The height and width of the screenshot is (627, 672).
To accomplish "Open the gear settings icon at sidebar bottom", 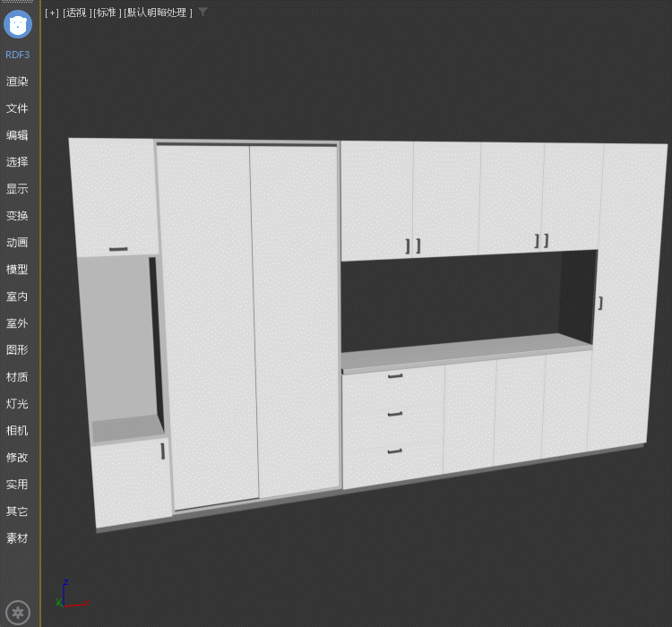I will click(18, 613).
